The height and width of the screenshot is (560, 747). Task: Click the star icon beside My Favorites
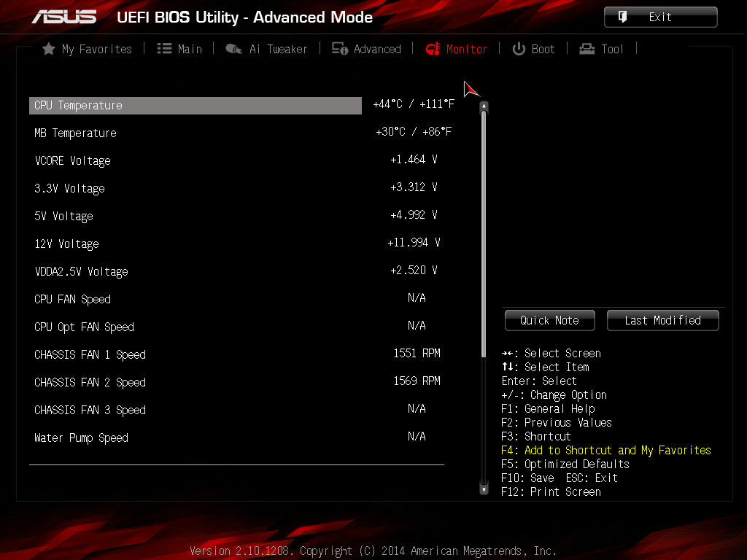(x=49, y=49)
